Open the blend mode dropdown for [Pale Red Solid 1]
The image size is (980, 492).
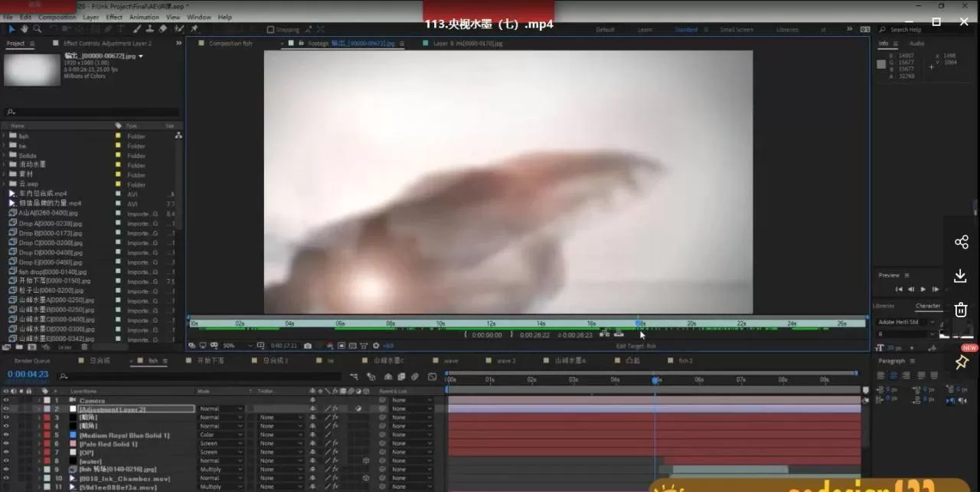coord(220,443)
